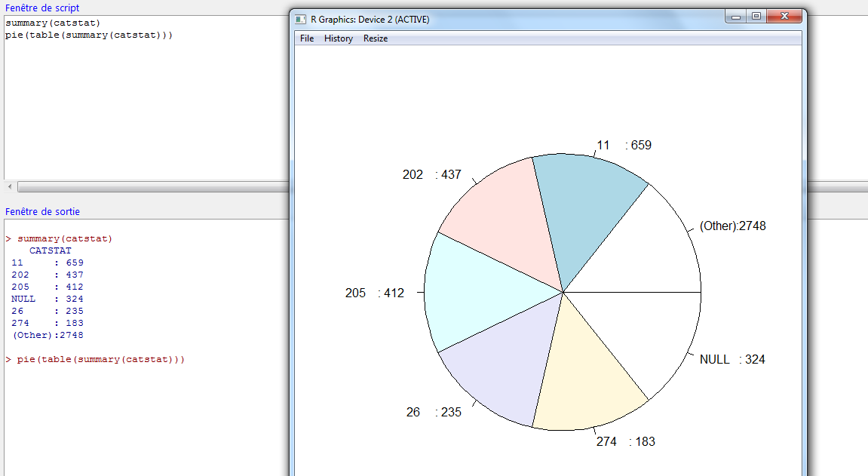Click the script window horizontal scrollbar track
This screenshot has width=868, height=476.
pyautogui.click(x=153, y=187)
